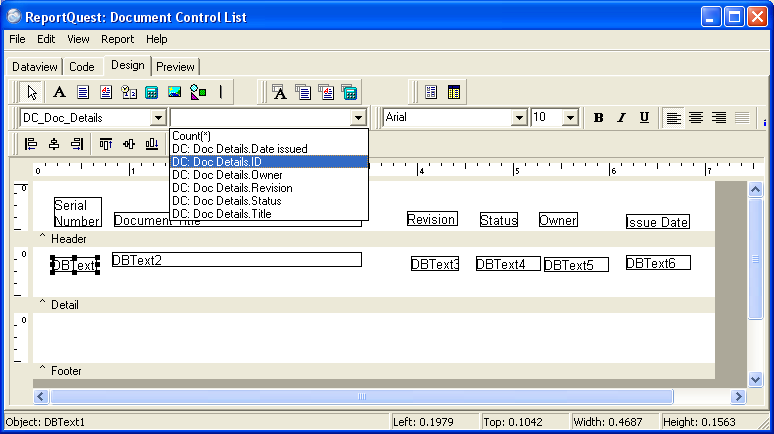Choose Count(*) from field list
This screenshot has height=434, width=774.
[269, 136]
